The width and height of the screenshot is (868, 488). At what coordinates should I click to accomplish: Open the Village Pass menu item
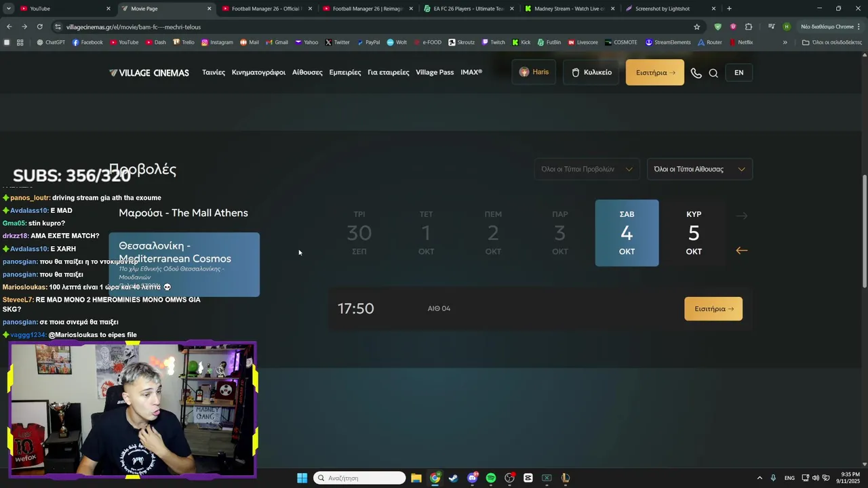point(435,73)
